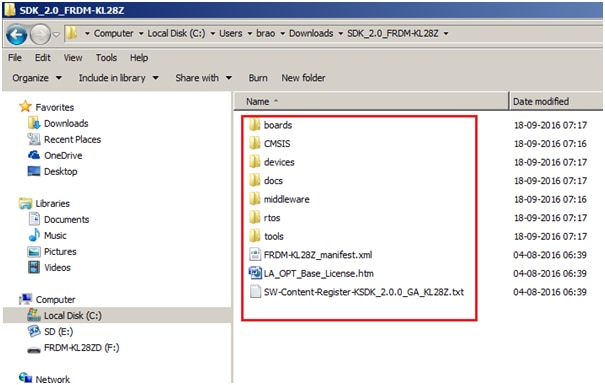Image resolution: width=605 pixels, height=385 pixels.
Task: Click the folder icon in the address bar
Action: 71,33
